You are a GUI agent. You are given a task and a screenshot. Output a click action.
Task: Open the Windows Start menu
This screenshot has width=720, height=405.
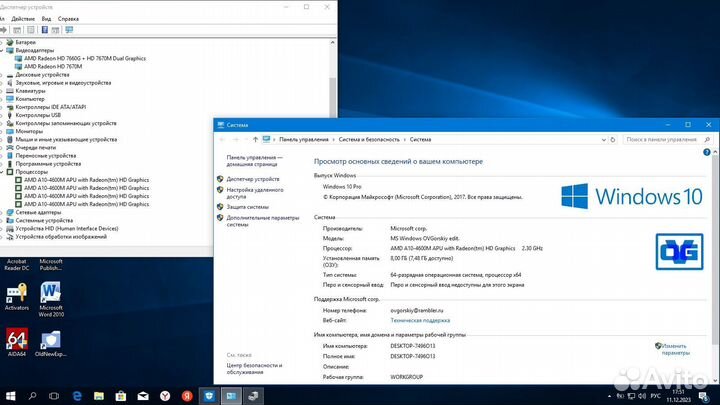coord(10,396)
